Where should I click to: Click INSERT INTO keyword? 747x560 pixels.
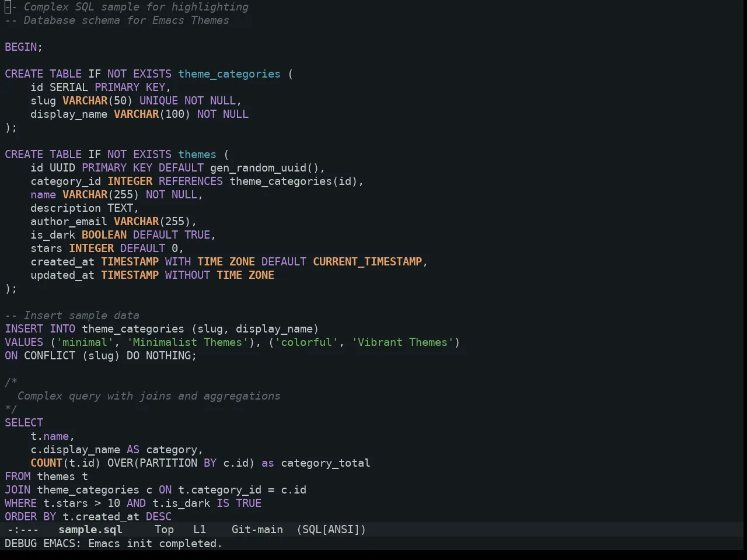coord(40,329)
